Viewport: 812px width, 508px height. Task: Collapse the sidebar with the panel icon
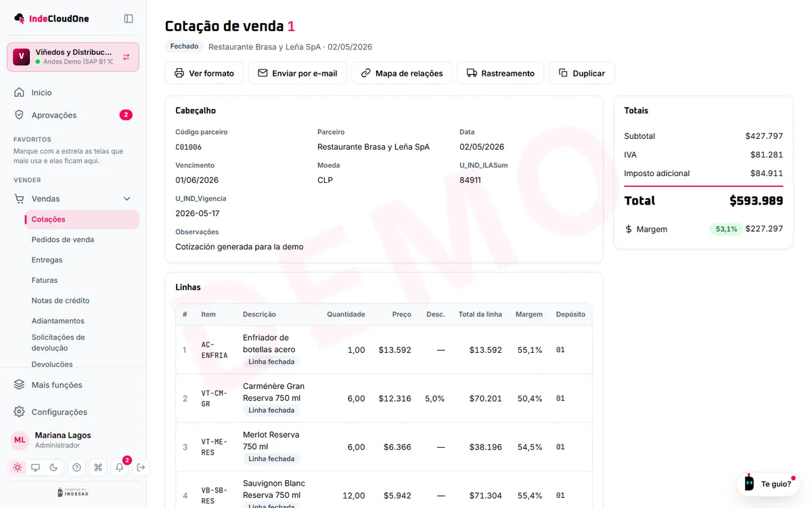pyautogui.click(x=129, y=19)
